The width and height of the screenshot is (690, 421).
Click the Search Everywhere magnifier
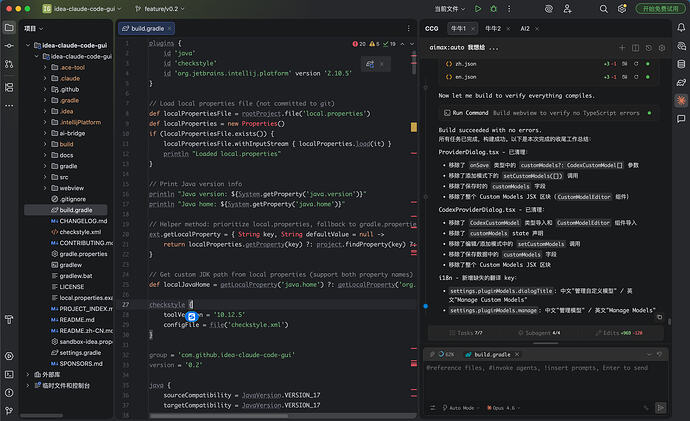[603, 9]
